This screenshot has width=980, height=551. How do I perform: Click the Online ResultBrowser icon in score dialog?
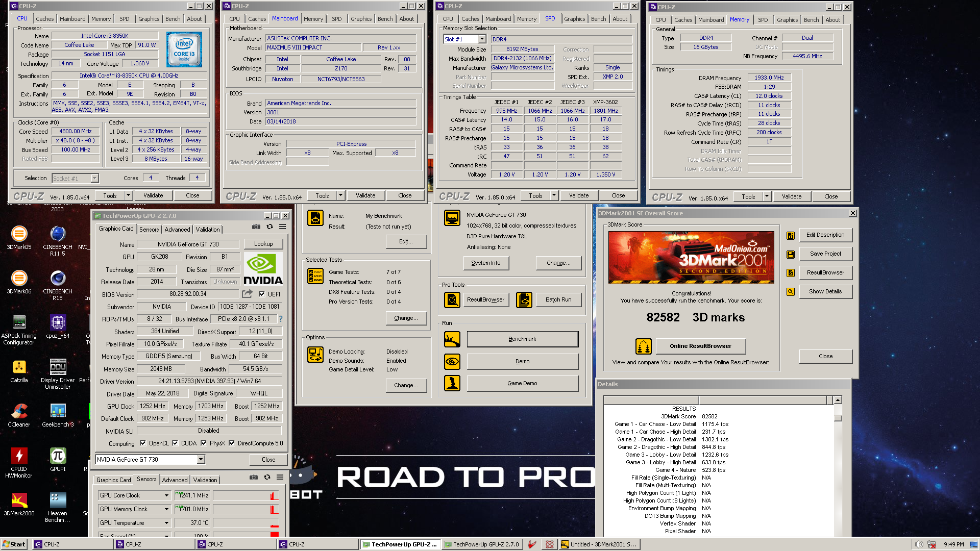coord(644,346)
